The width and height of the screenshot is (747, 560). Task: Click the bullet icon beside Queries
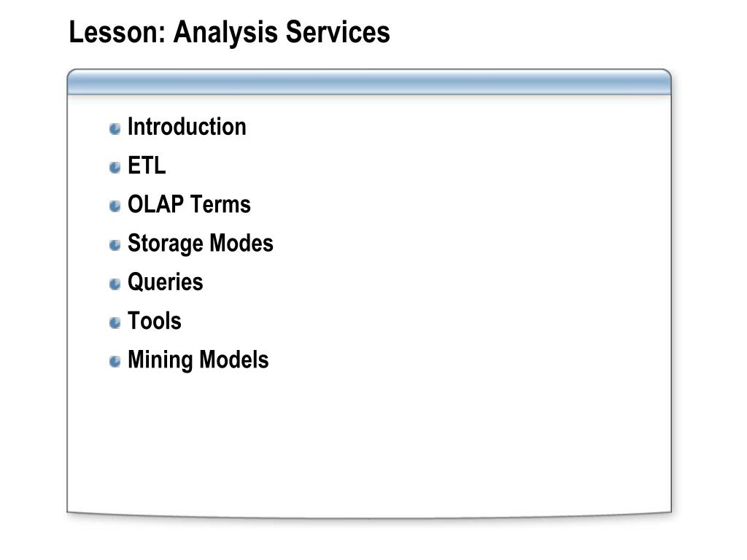click(115, 284)
